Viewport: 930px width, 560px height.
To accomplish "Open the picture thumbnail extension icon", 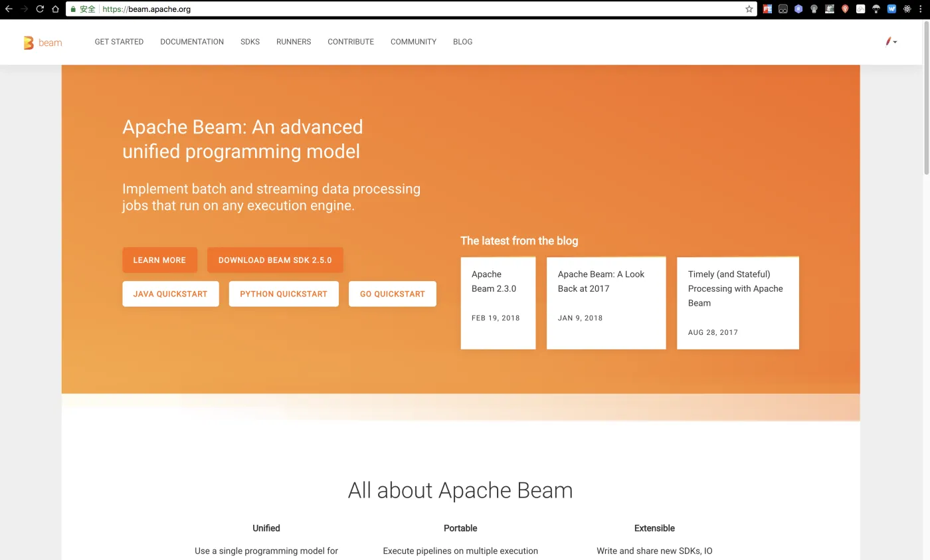I will 830,9.
